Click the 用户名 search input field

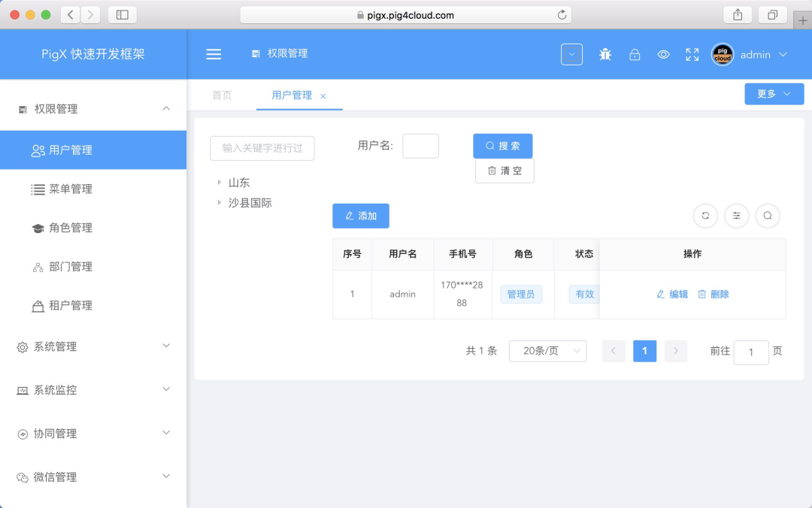point(420,146)
